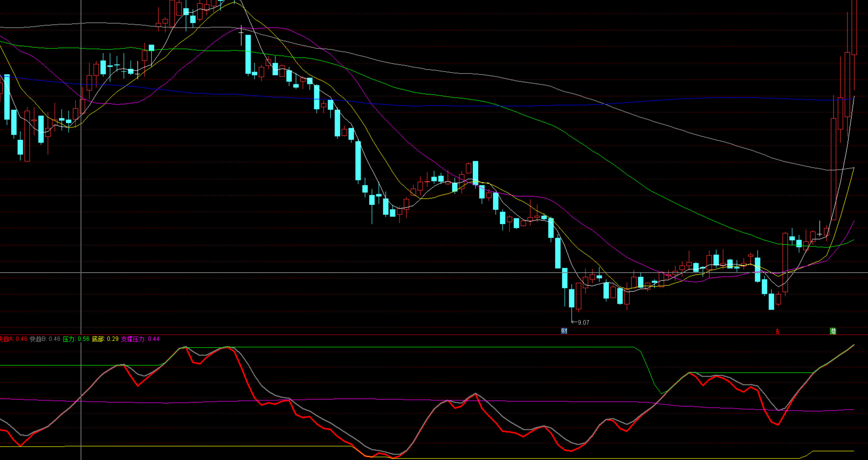Viewport: 868px width, 460px height.
Task: Click the green 港 marker icon
Action: [833, 331]
